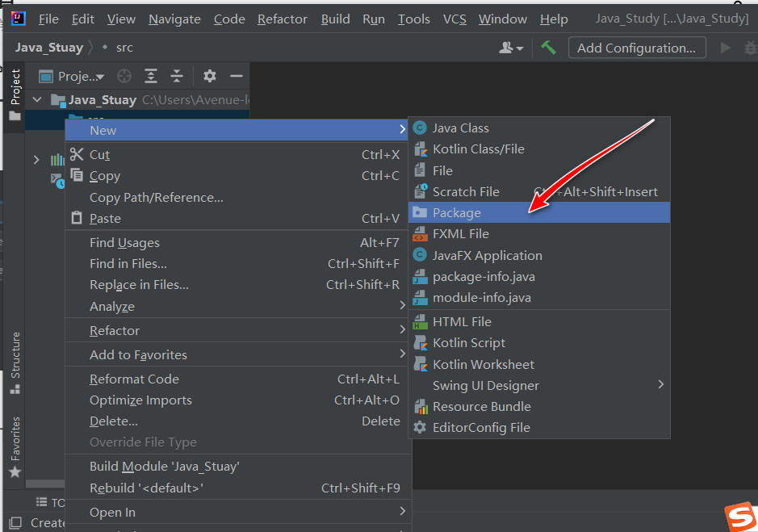Click the tool windows quick access icon

coord(15,522)
